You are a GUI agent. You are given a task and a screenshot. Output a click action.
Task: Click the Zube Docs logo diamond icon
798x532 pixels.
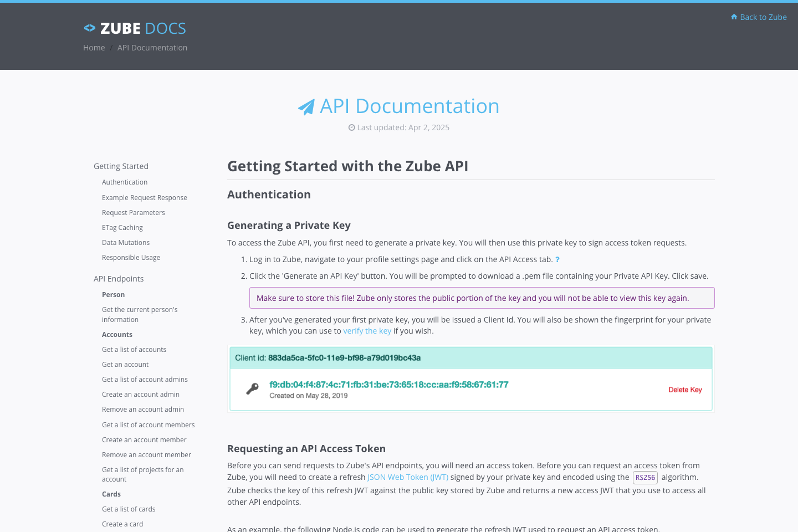[x=89, y=27]
